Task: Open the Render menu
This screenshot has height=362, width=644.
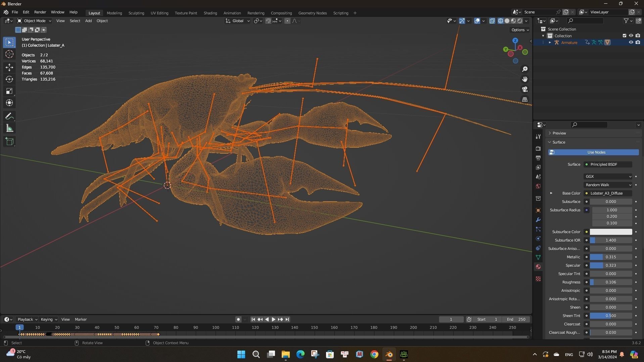Action: pos(40,12)
